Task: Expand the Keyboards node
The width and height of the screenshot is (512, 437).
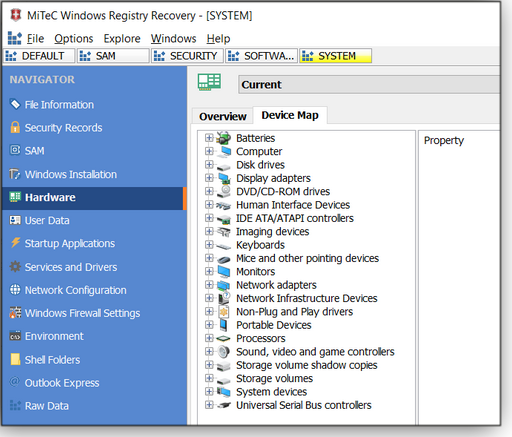Action: (x=209, y=245)
